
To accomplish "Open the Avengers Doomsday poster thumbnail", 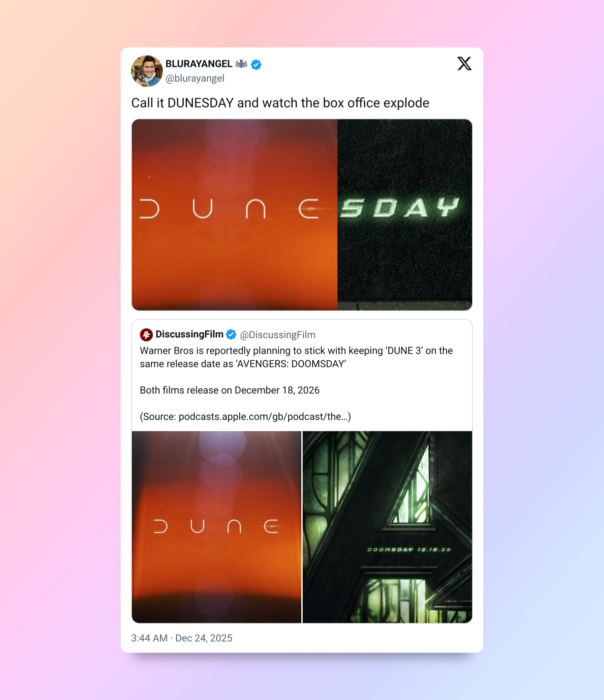I will (387, 527).
